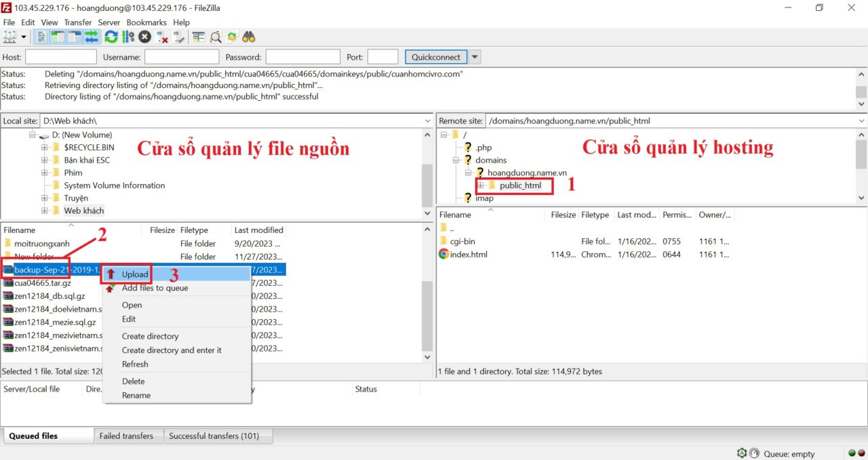Expand the Web khách folder
Image resolution: width=868 pixels, height=460 pixels.
pyautogui.click(x=44, y=211)
